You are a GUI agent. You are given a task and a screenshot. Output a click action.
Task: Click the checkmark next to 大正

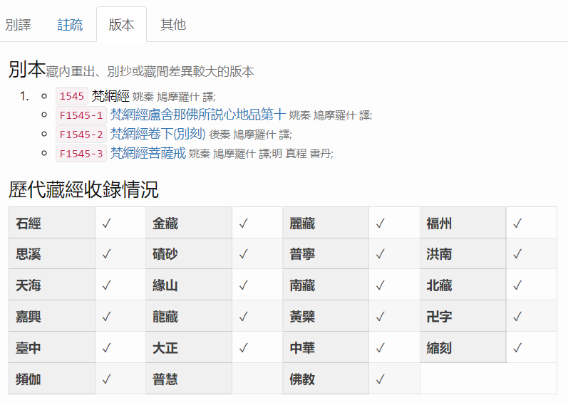coord(243,348)
